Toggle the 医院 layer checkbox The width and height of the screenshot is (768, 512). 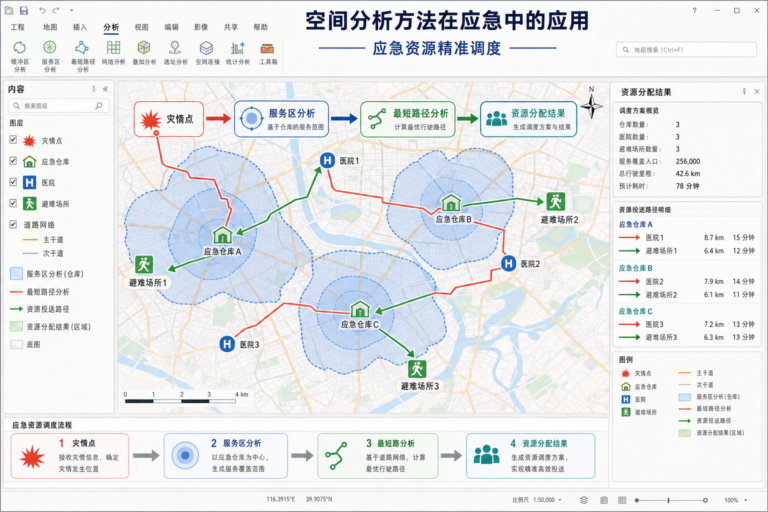pos(13,182)
